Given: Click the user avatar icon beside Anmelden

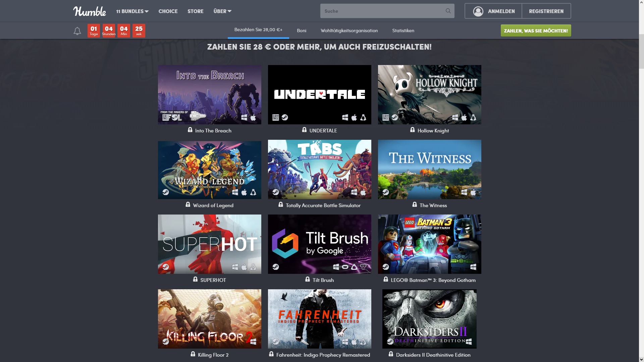Looking at the screenshot, I should tap(478, 11).
